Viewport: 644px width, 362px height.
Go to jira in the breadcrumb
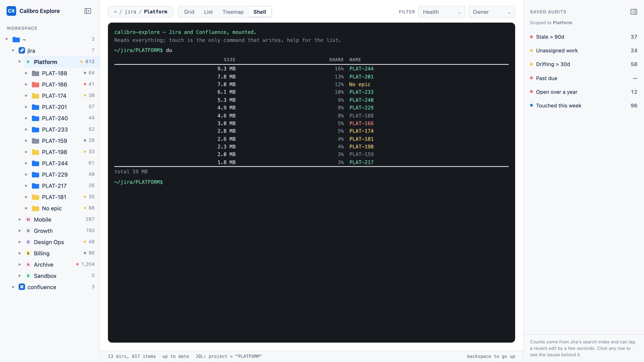pyautogui.click(x=130, y=12)
